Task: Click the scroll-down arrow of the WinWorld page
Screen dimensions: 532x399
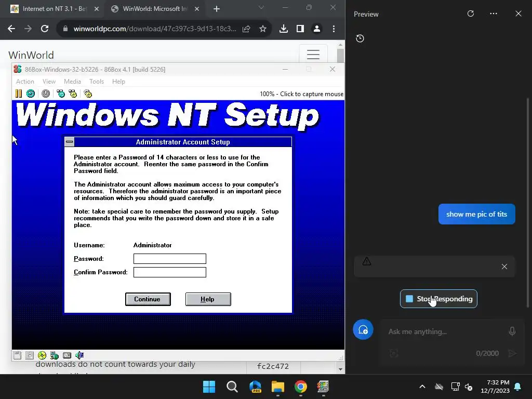Action: pos(340,369)
